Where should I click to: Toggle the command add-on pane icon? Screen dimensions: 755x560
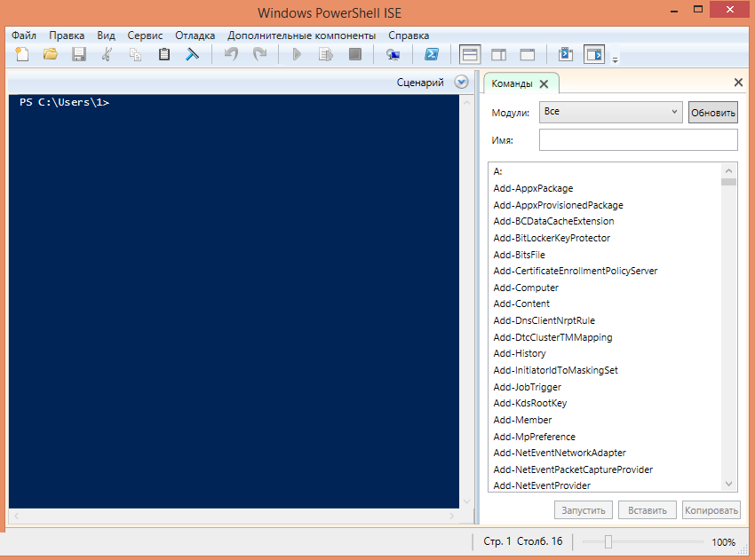(594, 54)
